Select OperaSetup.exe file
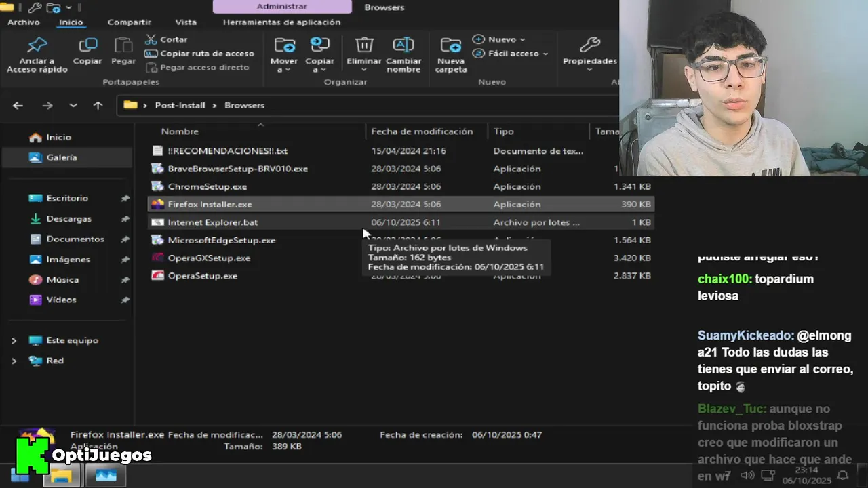868x488 pixels. [202, 276]
